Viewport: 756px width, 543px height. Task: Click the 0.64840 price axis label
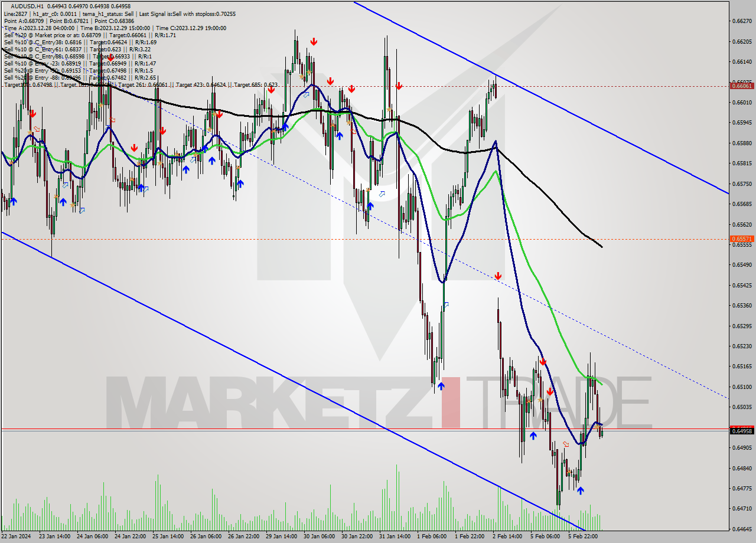[742, 469]
